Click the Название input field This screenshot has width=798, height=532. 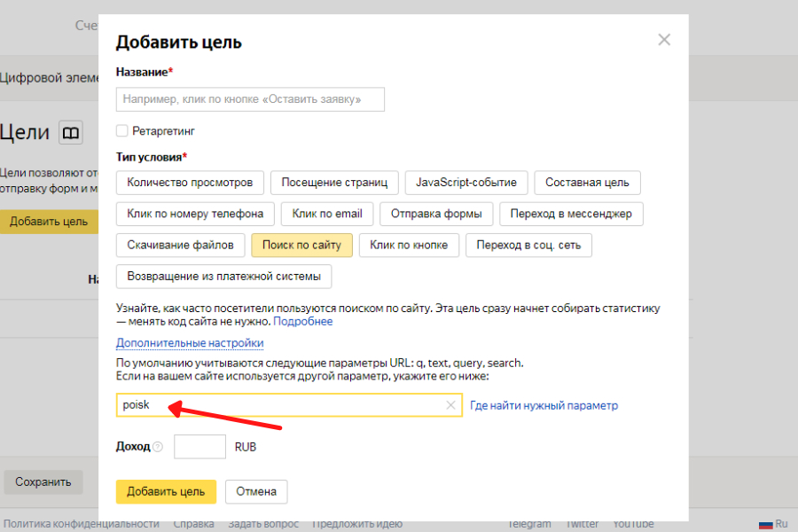coord(250,99)
